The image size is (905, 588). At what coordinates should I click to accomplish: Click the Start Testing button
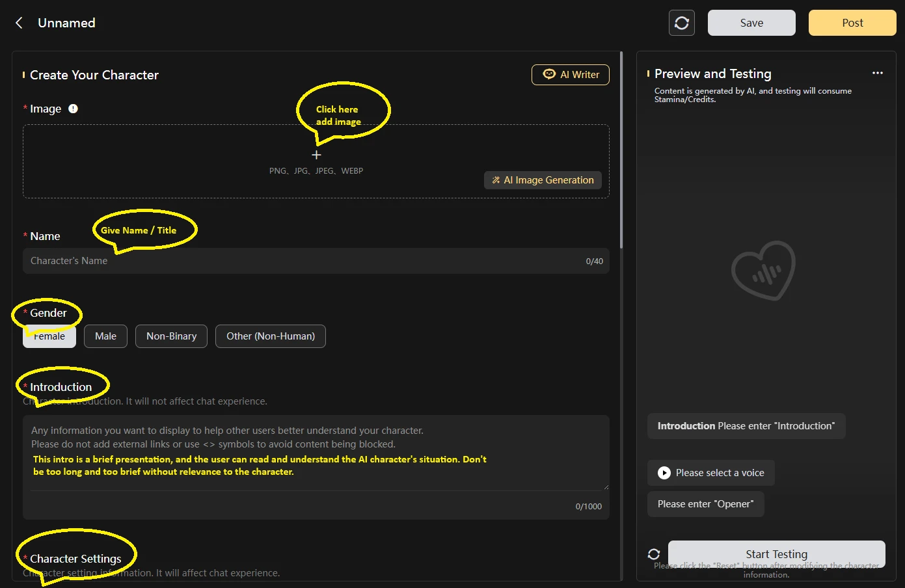776,554
